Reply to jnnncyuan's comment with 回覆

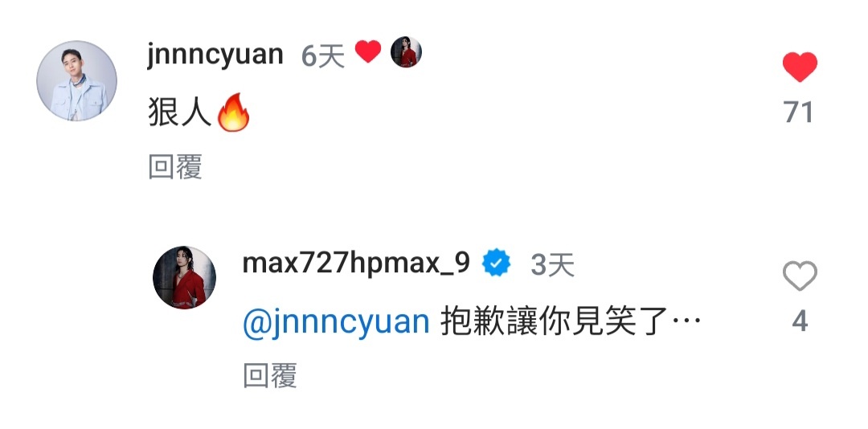(x=175, y=166)
